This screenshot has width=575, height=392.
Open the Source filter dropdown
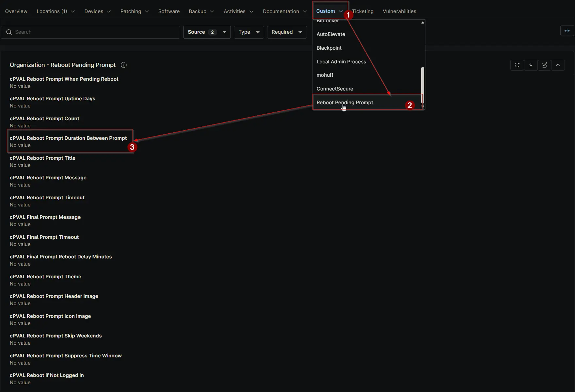click(207, 32)
